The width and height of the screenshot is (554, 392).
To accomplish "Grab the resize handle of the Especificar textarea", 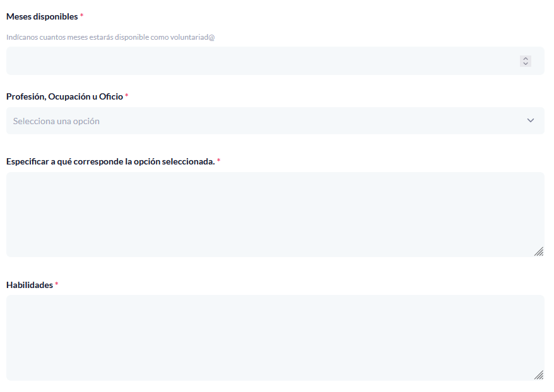I will 538,251.
